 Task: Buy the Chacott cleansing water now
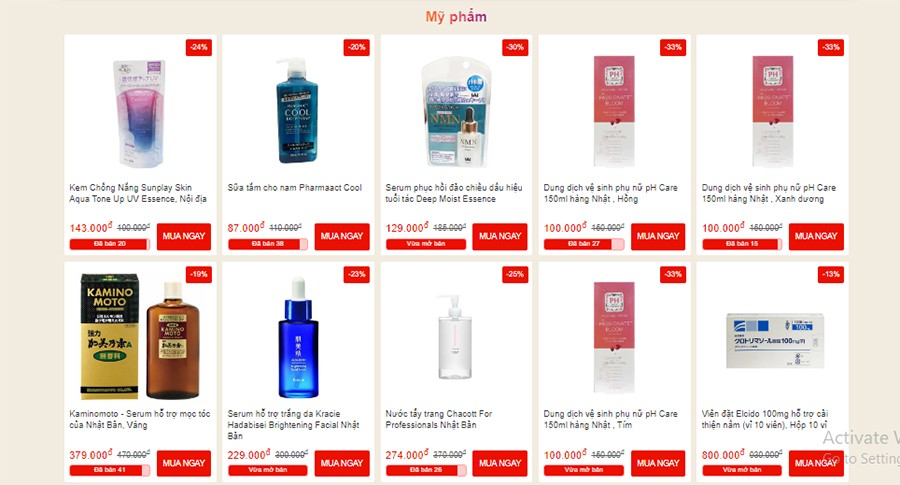pos(499,463)
